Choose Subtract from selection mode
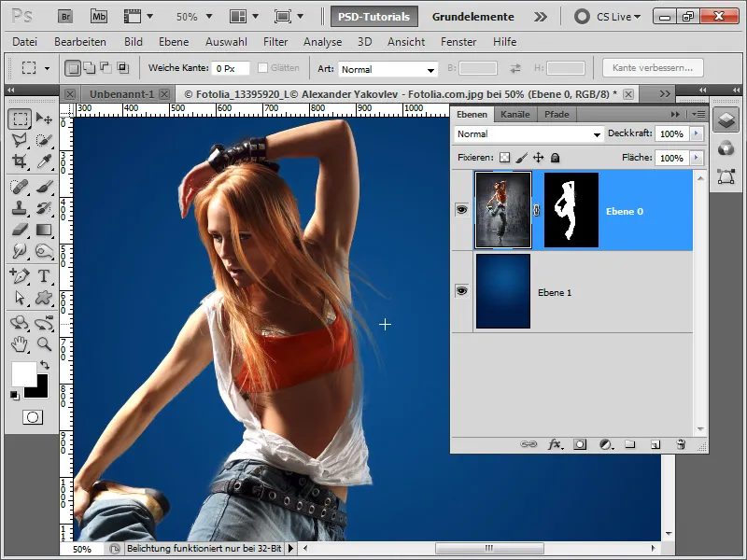 [x=106, y=68]
